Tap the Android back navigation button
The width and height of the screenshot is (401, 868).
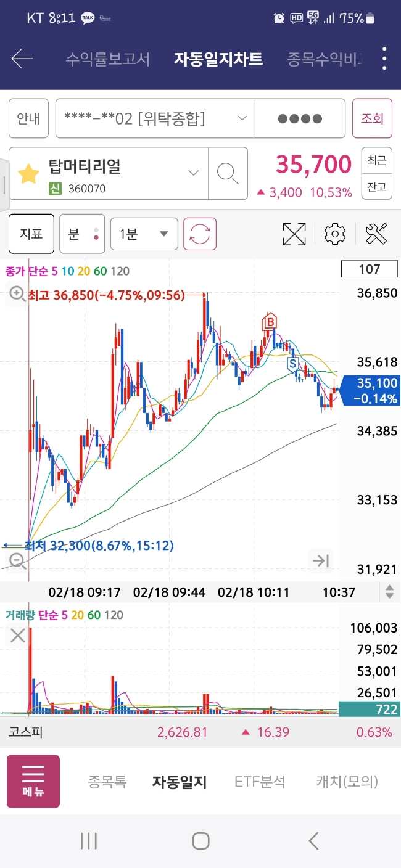pyautogui.click(x=313, y=840)
